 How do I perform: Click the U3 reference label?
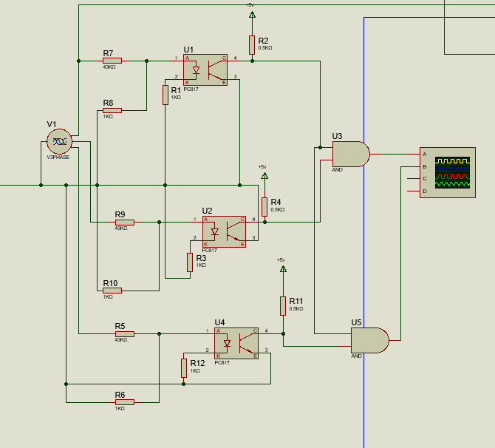coord(337,136)
